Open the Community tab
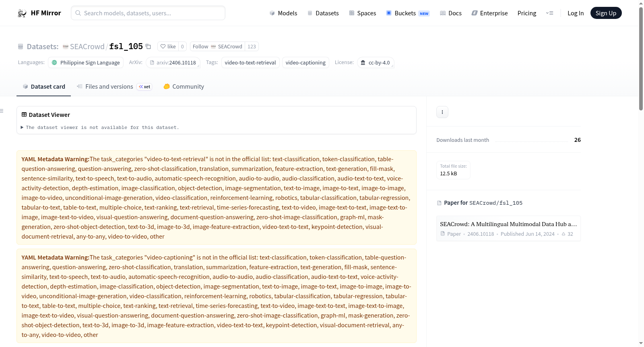644x347 pixels. tap(184, 87)
